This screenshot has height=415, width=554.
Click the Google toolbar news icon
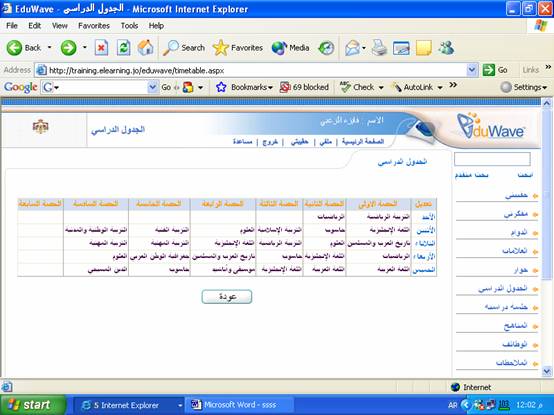(x=188, y=87)
